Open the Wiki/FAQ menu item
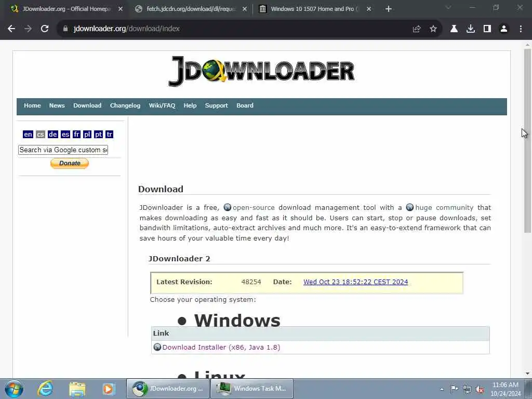532x399 pixels. tap(162, 105)
